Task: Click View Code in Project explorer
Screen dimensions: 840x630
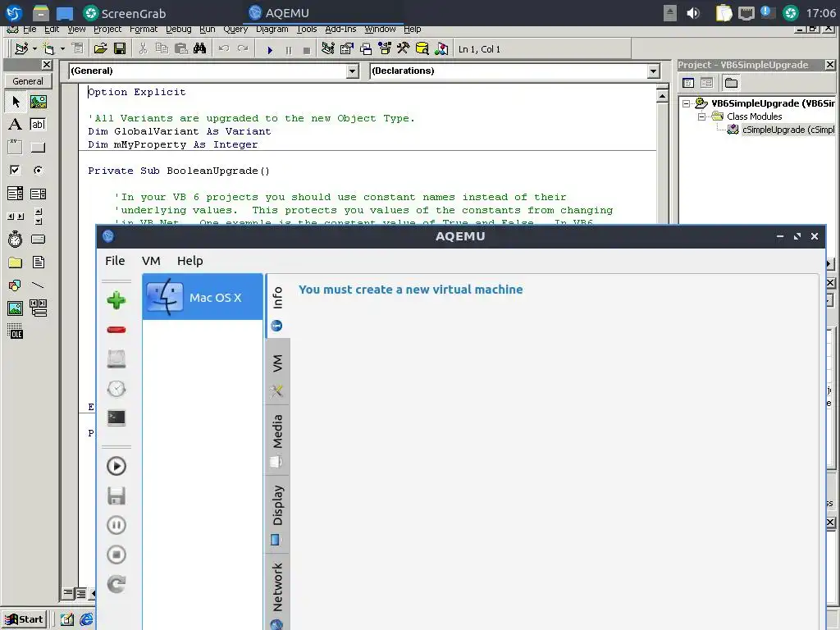Action: 688,83
